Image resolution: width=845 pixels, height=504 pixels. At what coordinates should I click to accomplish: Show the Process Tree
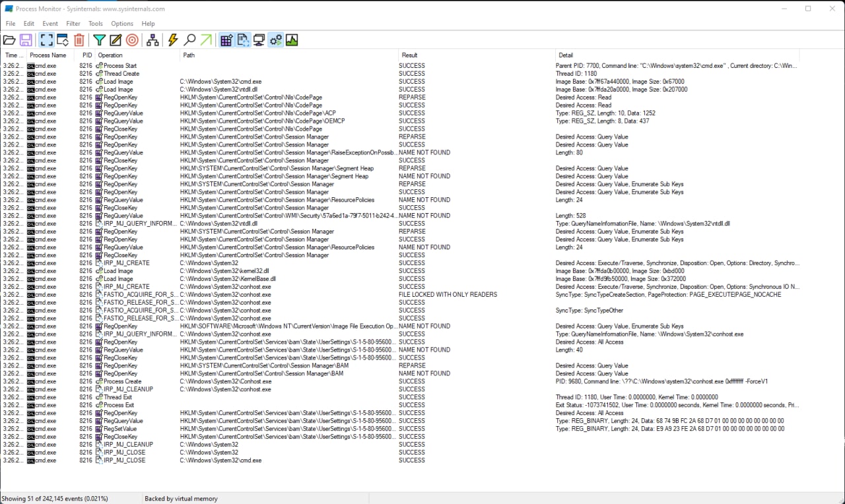click(x=152, y=40)
